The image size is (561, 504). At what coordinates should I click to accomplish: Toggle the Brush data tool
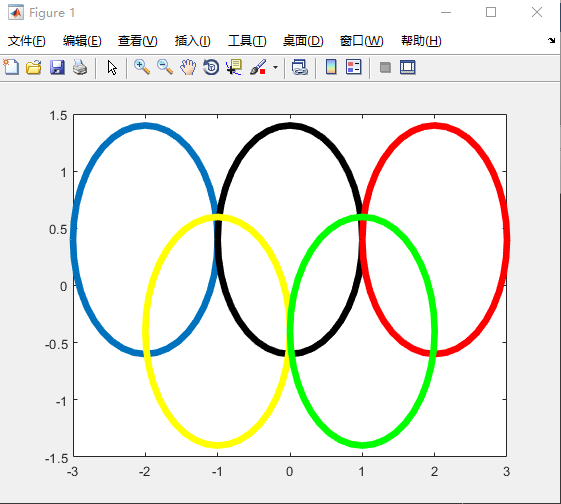tap(258, 67)
